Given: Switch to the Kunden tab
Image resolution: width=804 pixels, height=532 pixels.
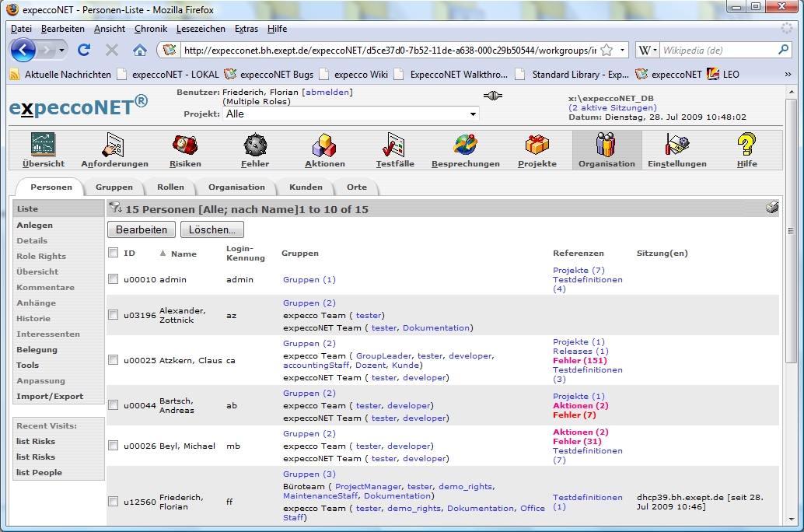Looking at the screenshot, I should 306,187.
